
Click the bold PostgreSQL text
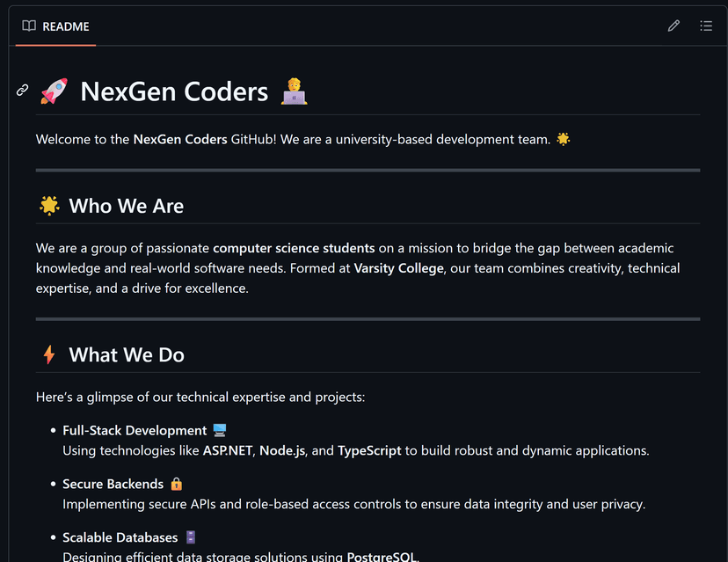coord(382,557)
